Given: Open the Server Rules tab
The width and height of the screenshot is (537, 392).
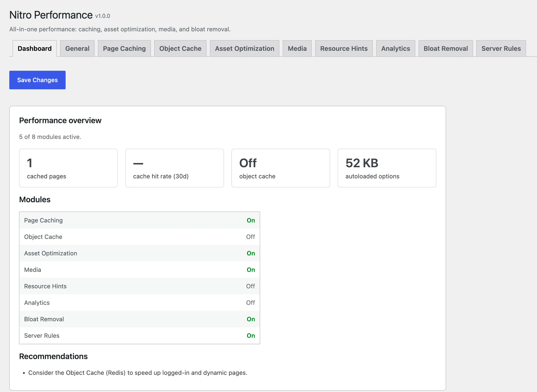Looking at the screenshot, I should [501, 48].
